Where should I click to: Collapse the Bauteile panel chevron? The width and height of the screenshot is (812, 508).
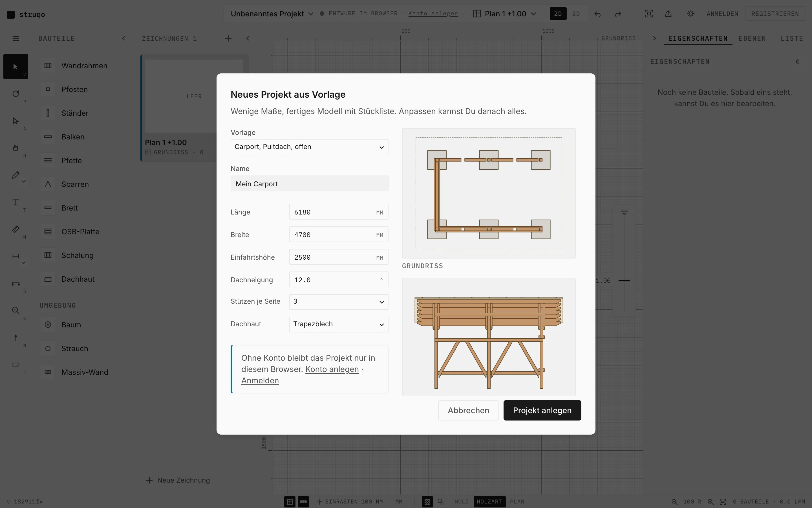pos(123,38)
